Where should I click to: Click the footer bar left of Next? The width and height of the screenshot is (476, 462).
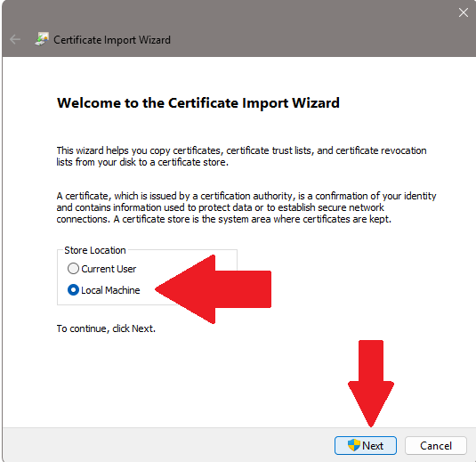(167, 445)
